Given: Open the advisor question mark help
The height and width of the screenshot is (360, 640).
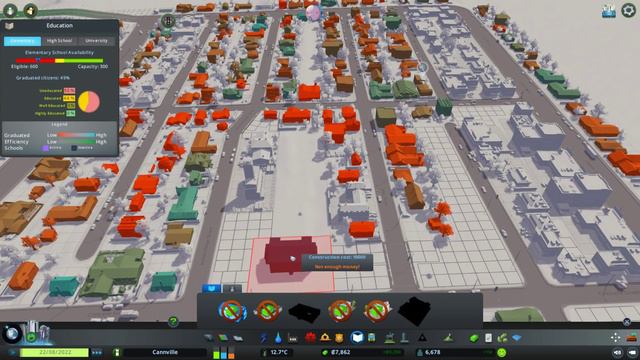Looking at the screenshot, I should click(x=173, y=322).
